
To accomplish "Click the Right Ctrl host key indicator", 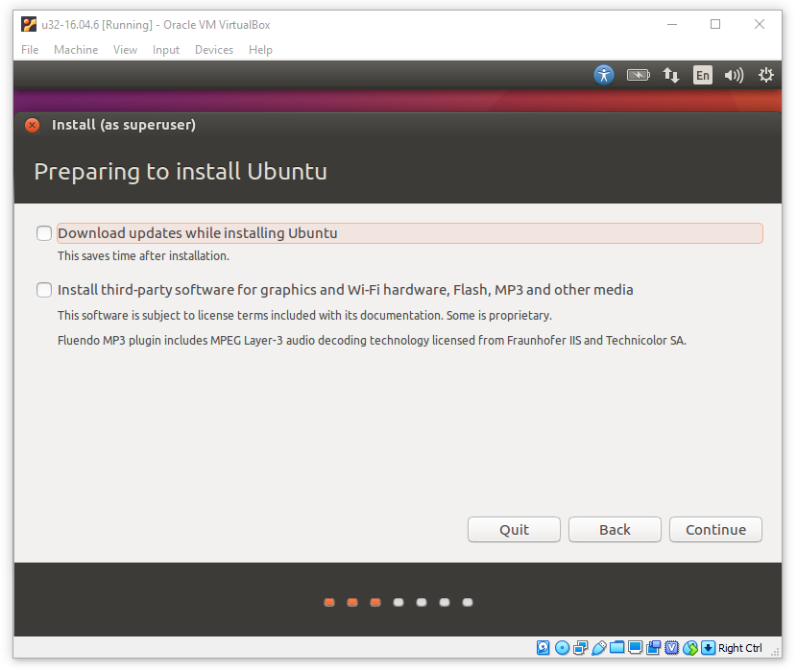I will [739, 648].
